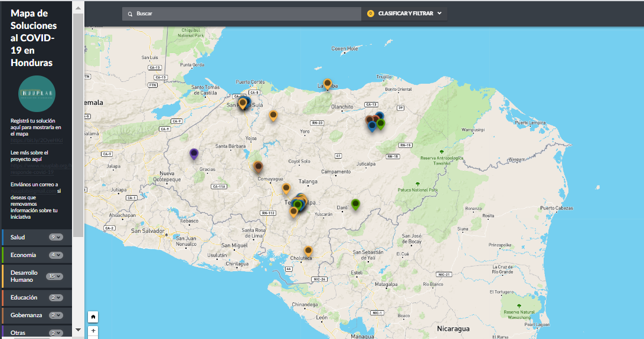The width and height of the screenshot is (644, 339).
Task: Select the orange marker south of Tegucigalpa
Action: point(293,212)
